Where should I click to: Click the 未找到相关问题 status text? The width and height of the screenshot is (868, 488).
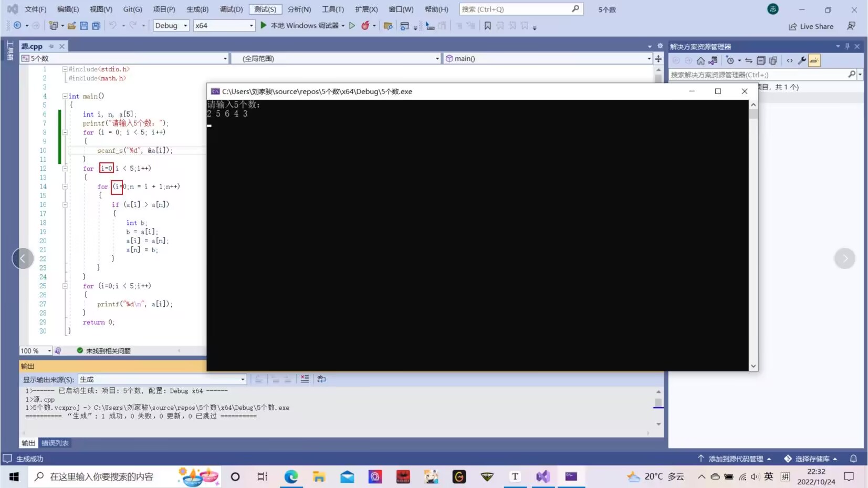pos(108,350)
